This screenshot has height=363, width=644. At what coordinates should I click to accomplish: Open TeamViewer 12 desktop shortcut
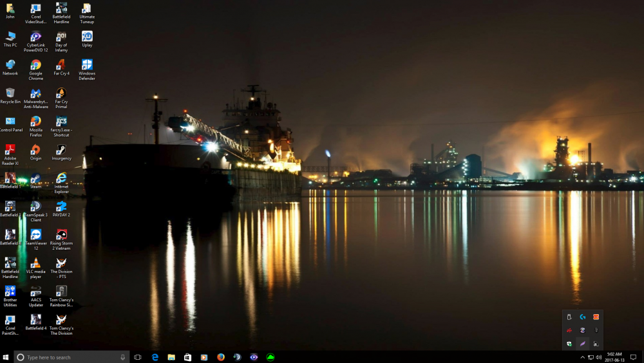click(x=35, y=235)
